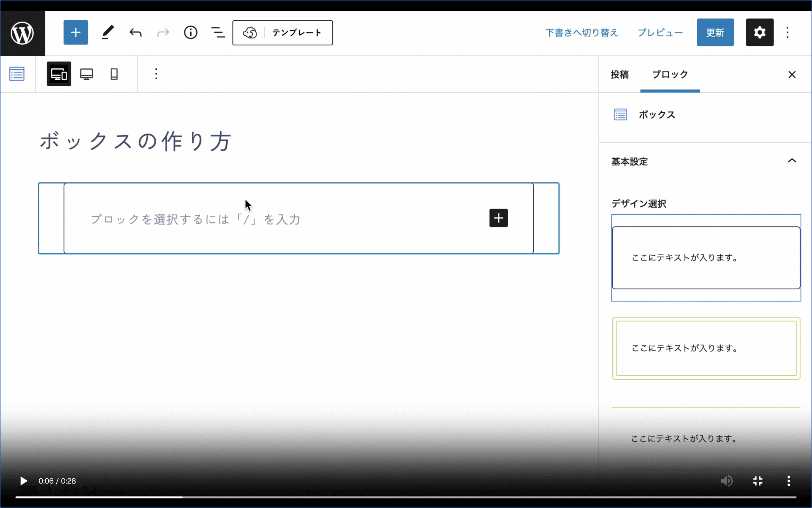Open the テンプレート button
812x508 pixels.
coord(283,33)
